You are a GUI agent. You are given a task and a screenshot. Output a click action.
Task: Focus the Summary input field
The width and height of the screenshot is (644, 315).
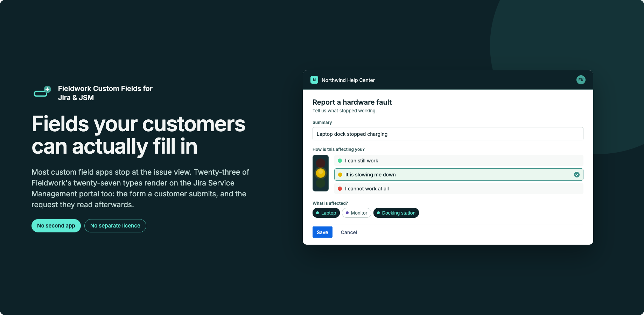click(448, 134)
